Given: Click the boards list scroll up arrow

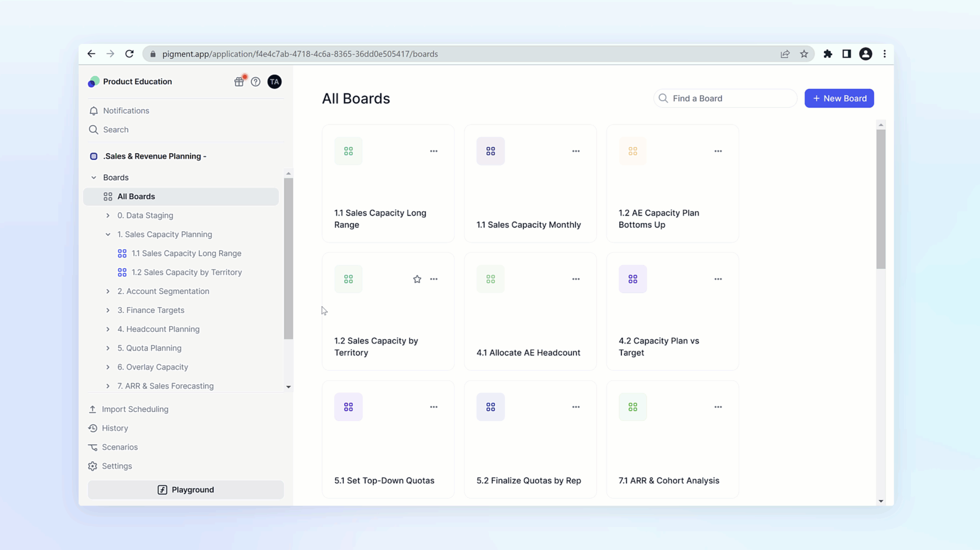Looking at the screenshot, I should click(881, 125).
